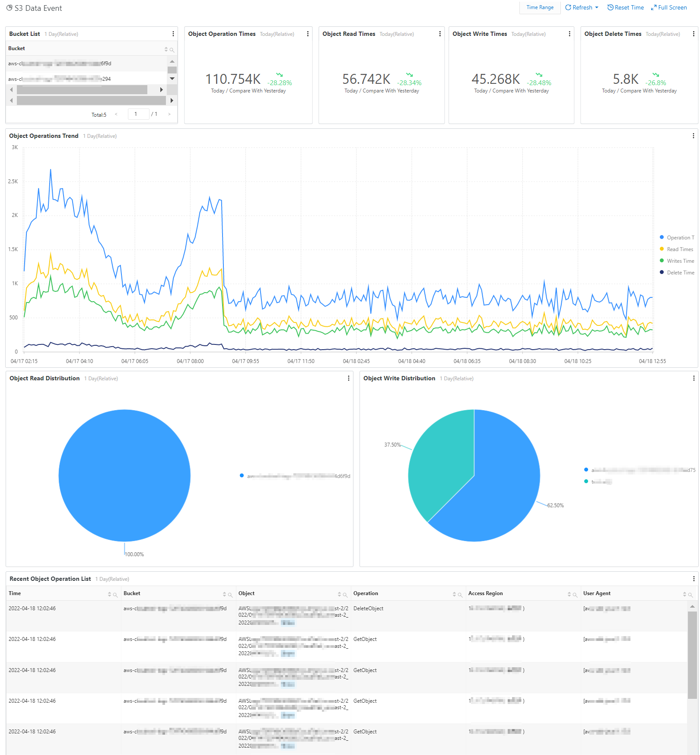Click the Time Range button
The image size is (700, 755).
[540, 7]
